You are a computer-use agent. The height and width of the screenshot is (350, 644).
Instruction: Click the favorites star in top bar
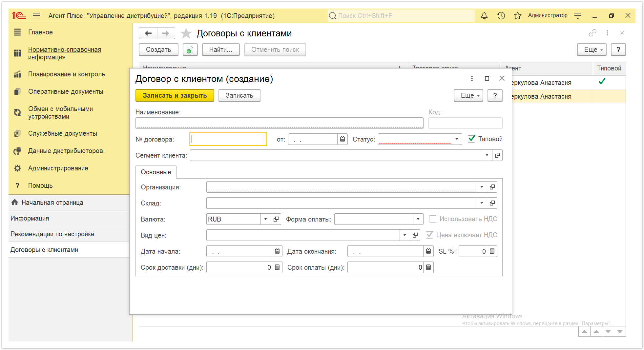click(x=518, y=16)
